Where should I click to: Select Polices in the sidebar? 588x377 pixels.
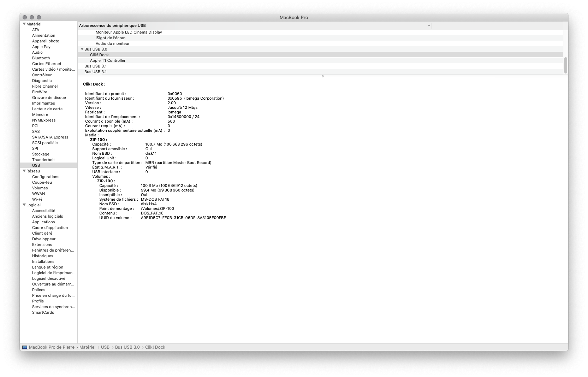[x=39, y=290]
